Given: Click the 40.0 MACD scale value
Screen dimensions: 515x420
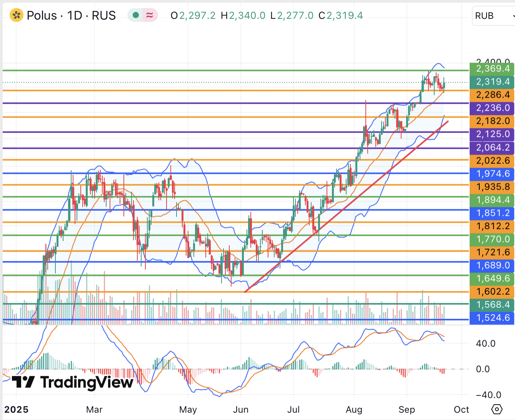Looking at the screenshot, I should click(485, 343).
